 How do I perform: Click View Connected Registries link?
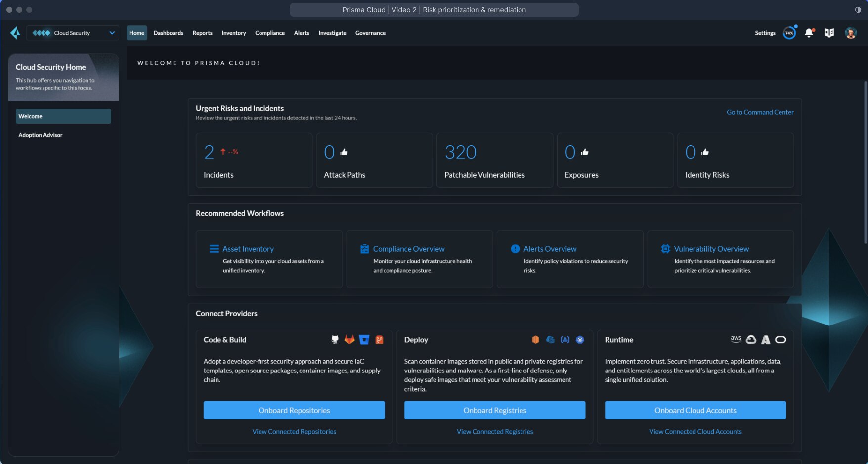[x=494, y=431]
